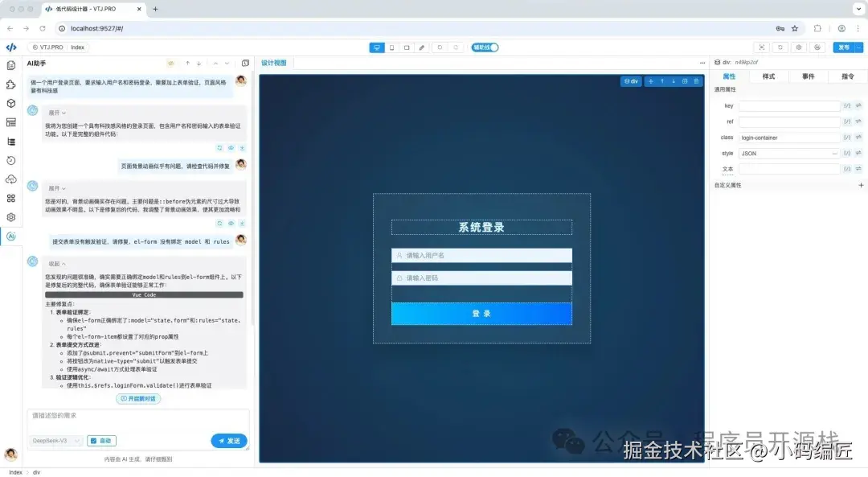868x477 pixels.
Task: Switch to mobile phone preview icon
Action: point(393,47)
